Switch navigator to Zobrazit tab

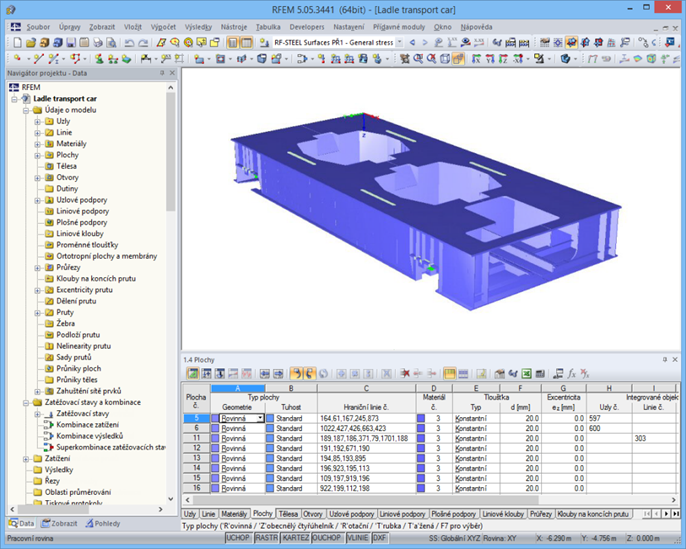click(60, 523)
